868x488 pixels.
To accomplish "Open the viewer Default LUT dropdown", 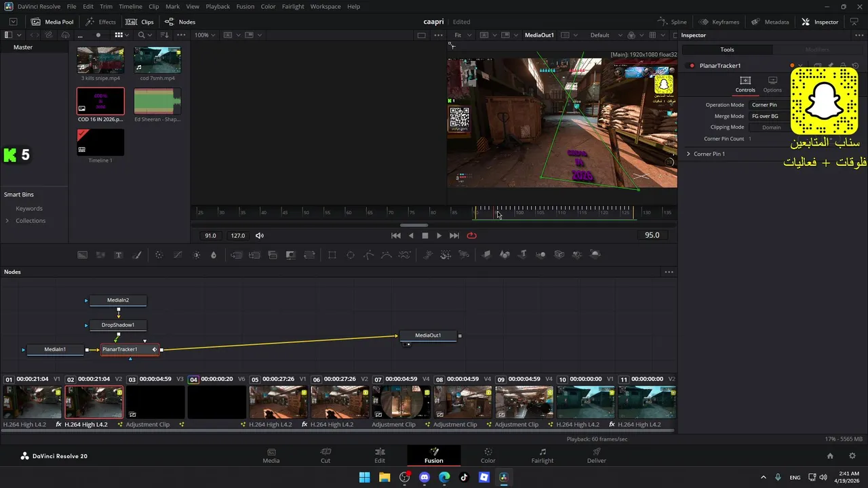I will (x=604, y=35).
